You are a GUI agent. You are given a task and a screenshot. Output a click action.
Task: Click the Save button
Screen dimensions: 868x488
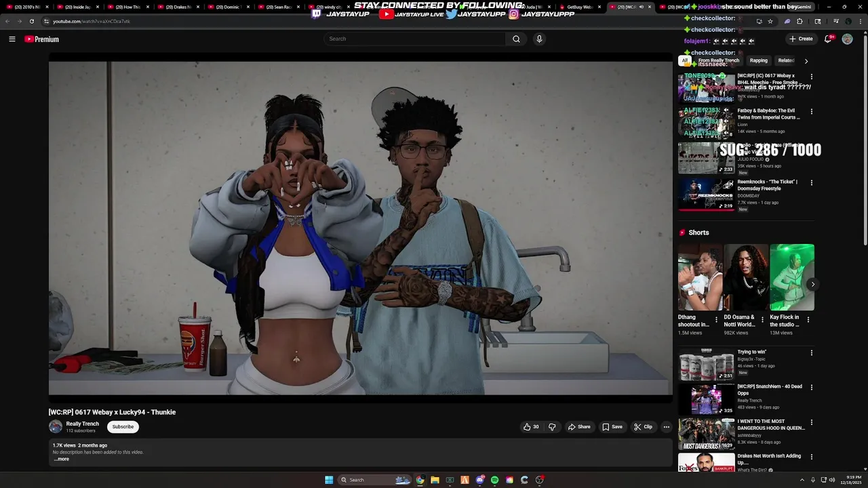point(612,427)
